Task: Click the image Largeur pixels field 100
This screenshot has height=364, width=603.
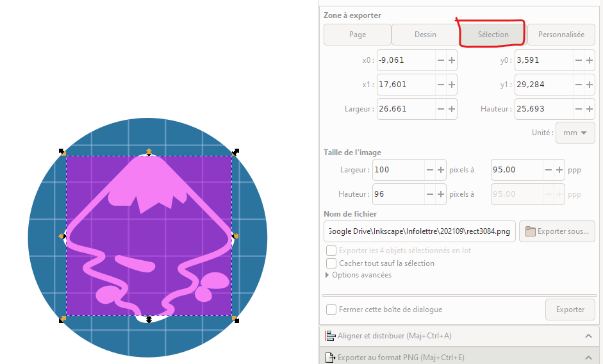Action: click(399, 170)
